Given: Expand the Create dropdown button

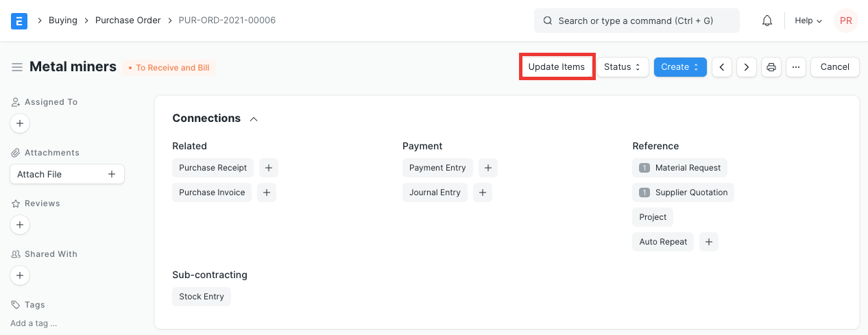Looking at the screenshot, I should click(679, 67).
